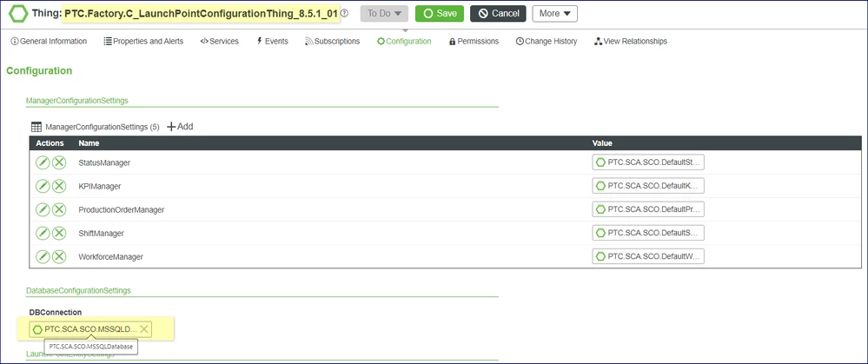868x364 pixels.
Task: Switch to the Events tab
Action: (272, 41)
